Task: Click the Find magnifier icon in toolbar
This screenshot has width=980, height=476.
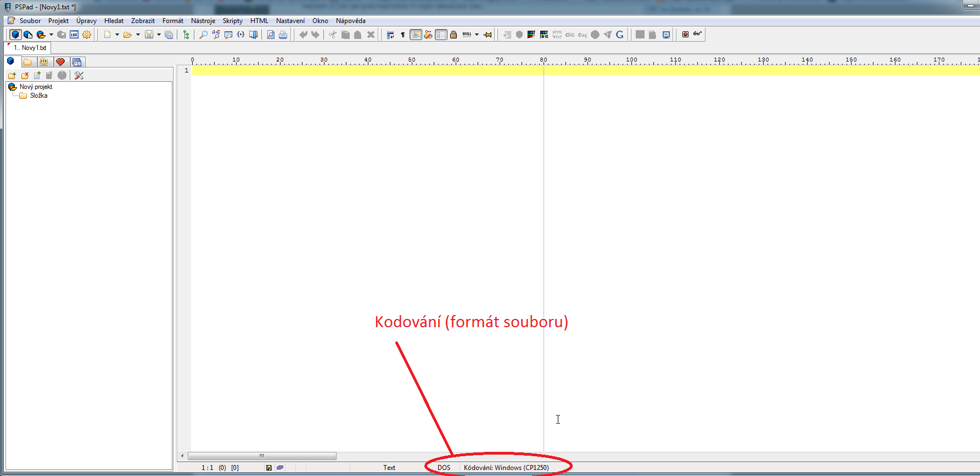Action: pyautogui.click(x=203, y=35)
